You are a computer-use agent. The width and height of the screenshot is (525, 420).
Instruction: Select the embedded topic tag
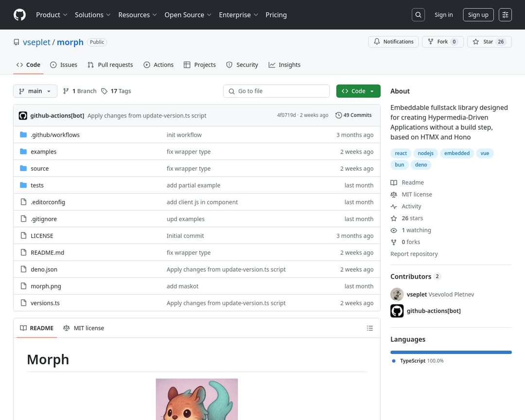(x=456, y=153)
